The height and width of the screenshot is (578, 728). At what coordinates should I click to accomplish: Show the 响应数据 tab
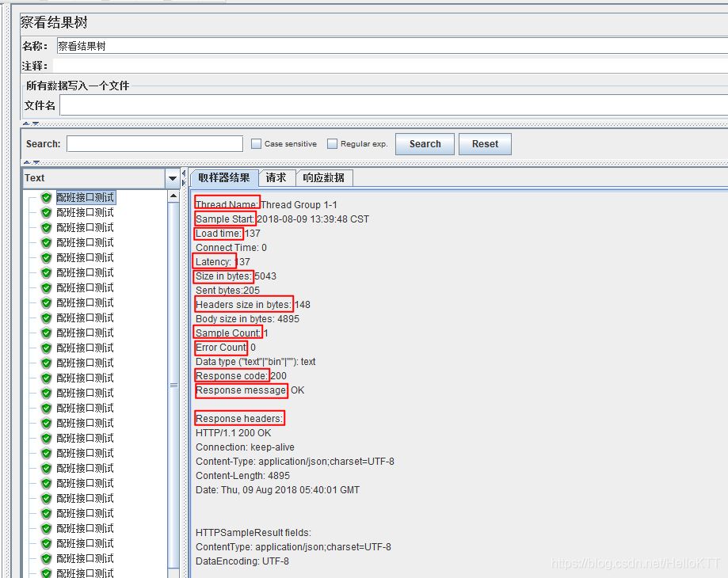coord(324,178)
